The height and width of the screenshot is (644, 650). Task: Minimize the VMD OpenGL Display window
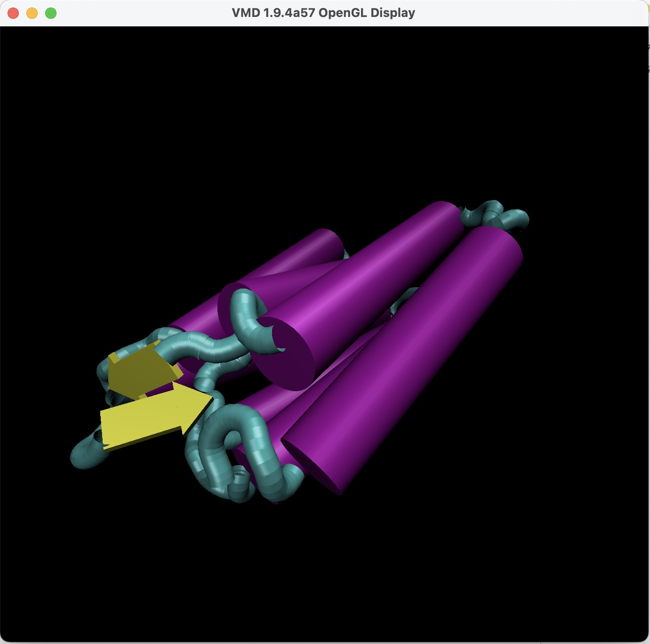[x=32, y=13]
